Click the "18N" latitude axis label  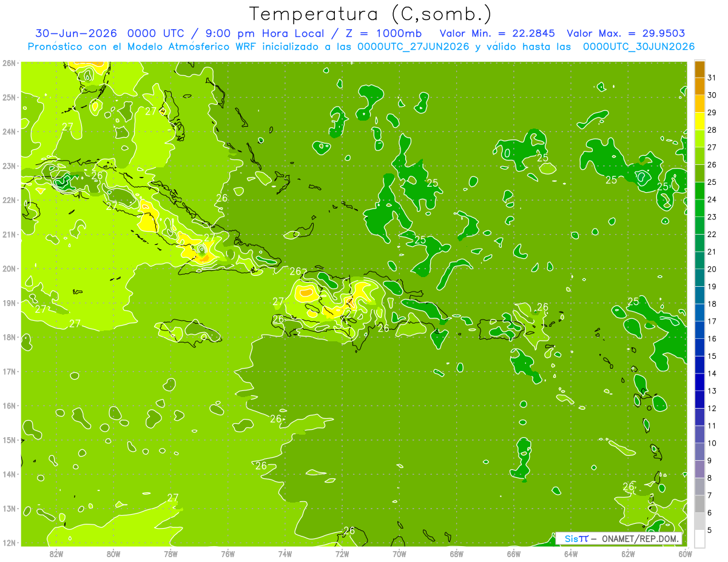coord(9,337)
